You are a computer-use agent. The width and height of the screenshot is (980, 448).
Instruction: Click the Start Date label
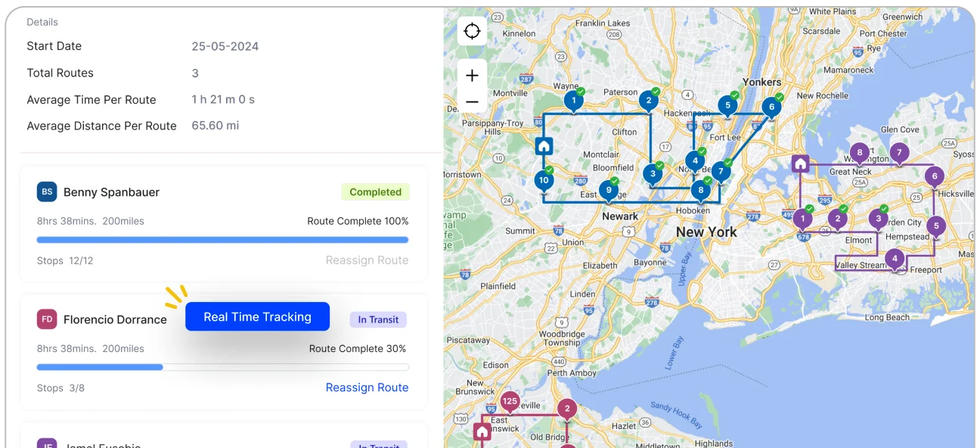[x=54, y=46]
